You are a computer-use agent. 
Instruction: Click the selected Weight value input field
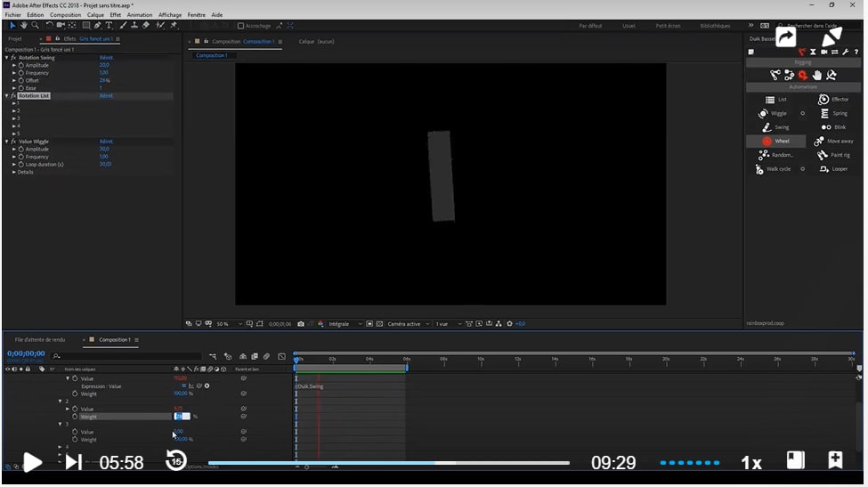[182, 417]
